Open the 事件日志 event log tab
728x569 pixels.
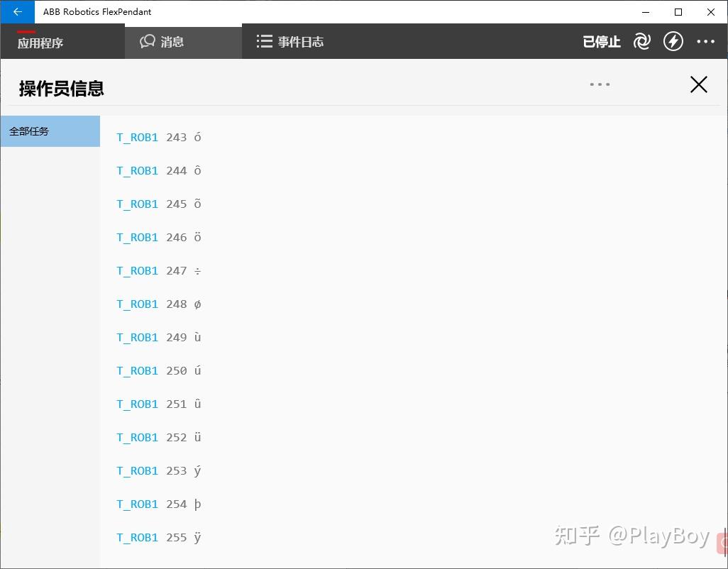click(x=290, y=41)
